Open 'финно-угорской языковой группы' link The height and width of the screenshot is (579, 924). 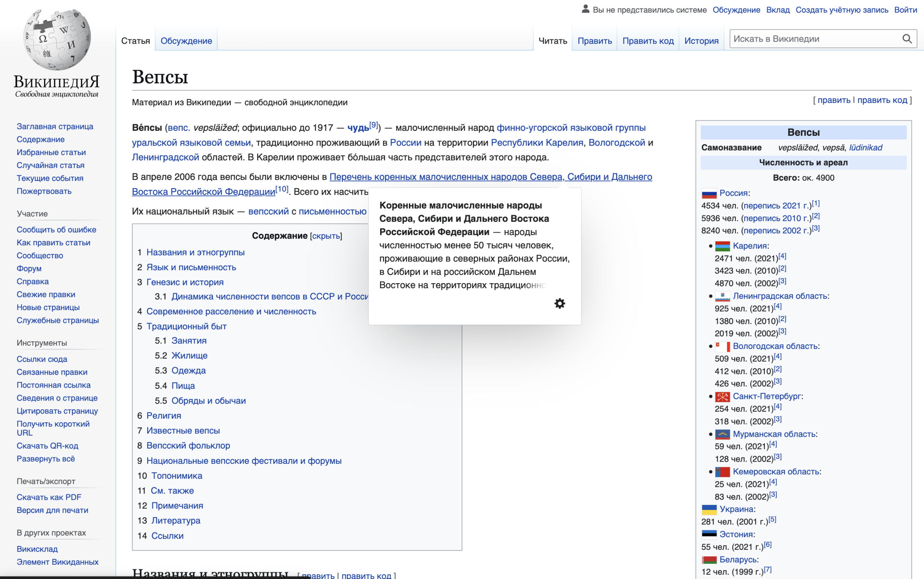(571, 128)
